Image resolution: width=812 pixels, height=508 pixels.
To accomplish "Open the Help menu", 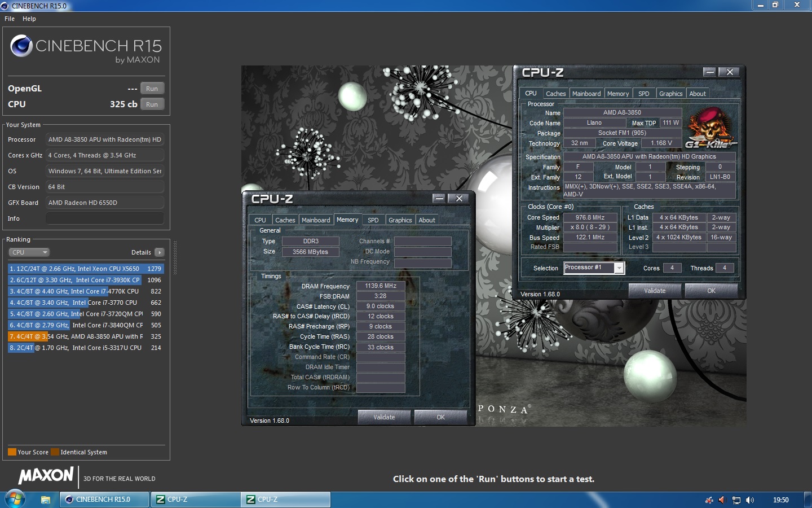I will click(x=29, y=19).
